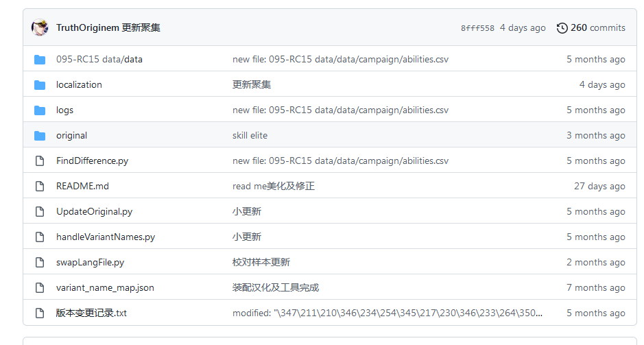Open variant_name_map.json file
This screenshot has height=345, width=644.
pyautogui.click(x=105, y=288)
